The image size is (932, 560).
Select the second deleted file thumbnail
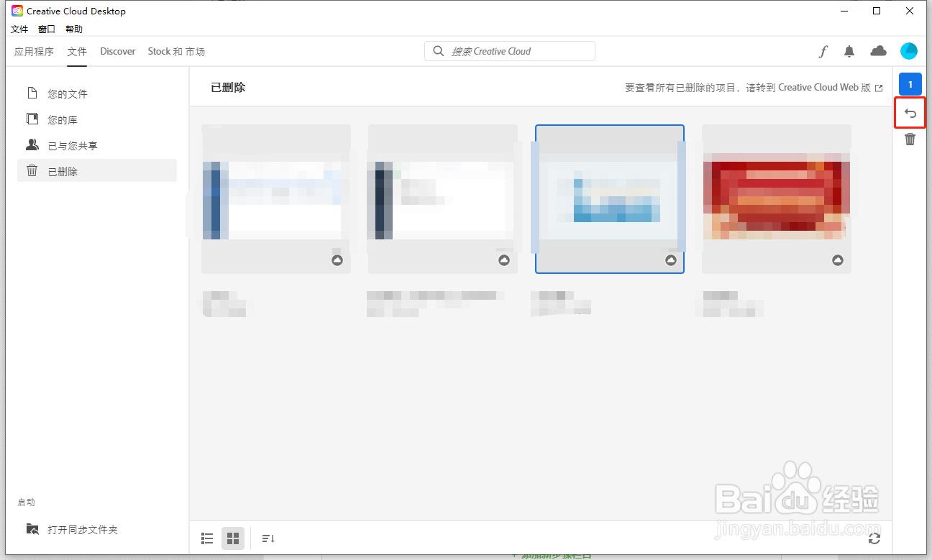[443, 199]
